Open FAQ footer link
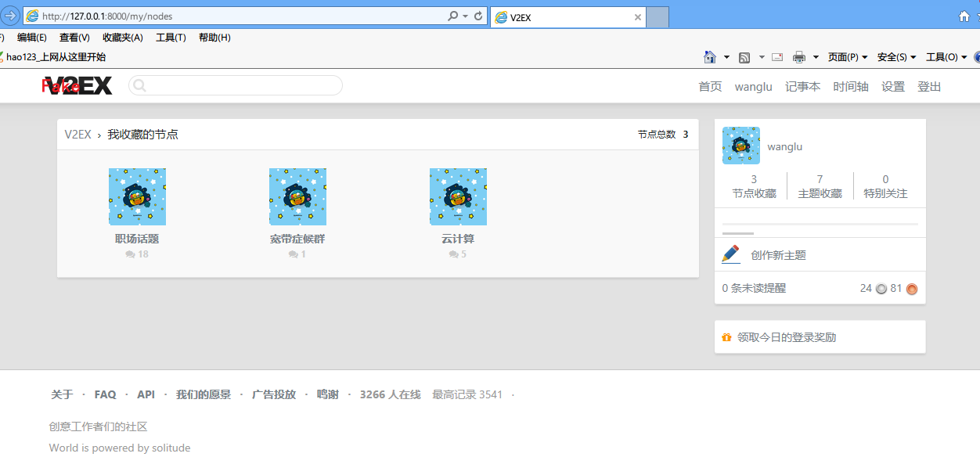The height and width of the screenshot is (475, 980). click(105, 394)
